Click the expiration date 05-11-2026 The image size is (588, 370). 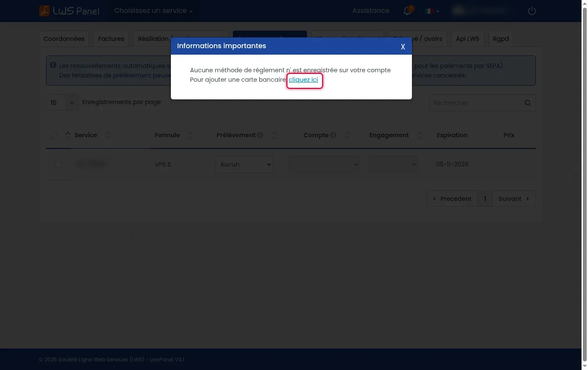(x=452, y=164)
